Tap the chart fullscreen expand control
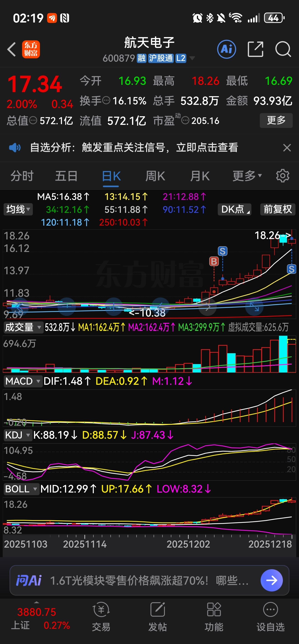This screenshot has width=299, height=644. tap(254, 307)
